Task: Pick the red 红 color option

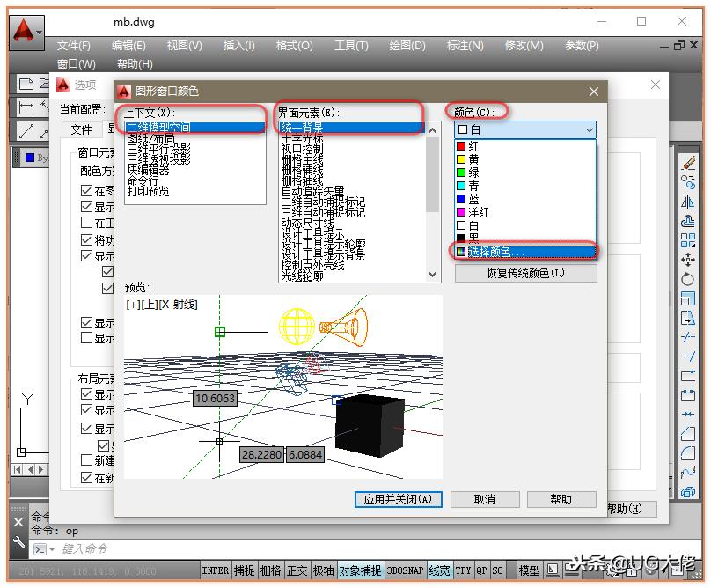Action: tap(525, 146)
